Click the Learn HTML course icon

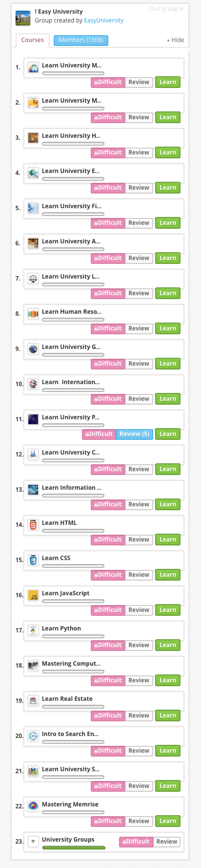pos(33,525)
